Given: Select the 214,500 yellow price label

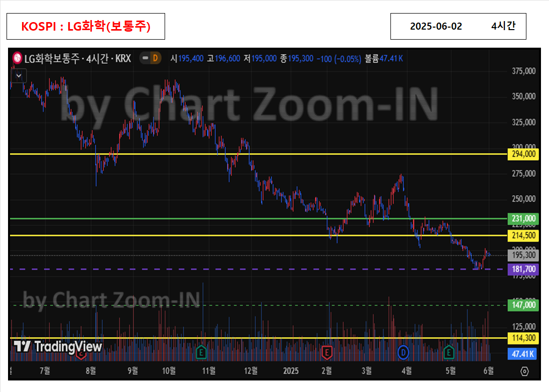Looking at the screenshot, I should pos(523,235).
